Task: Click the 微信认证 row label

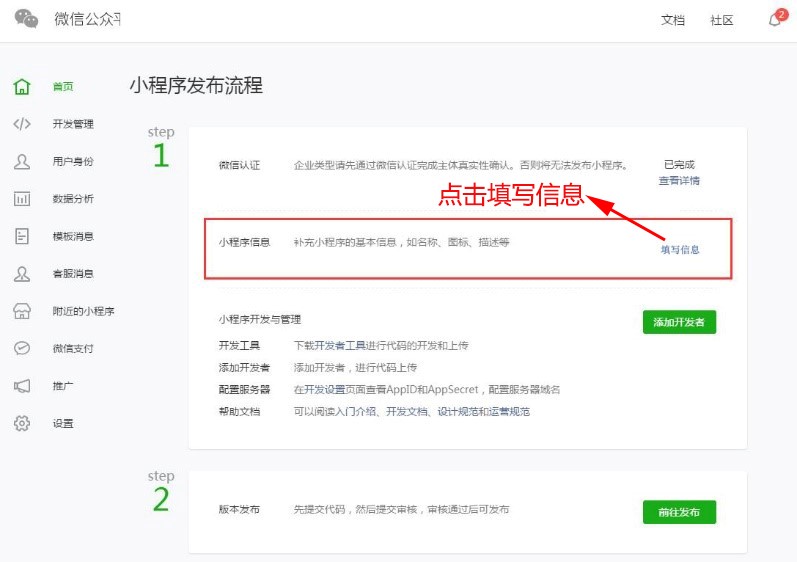Action: click(x=239, y=165)
